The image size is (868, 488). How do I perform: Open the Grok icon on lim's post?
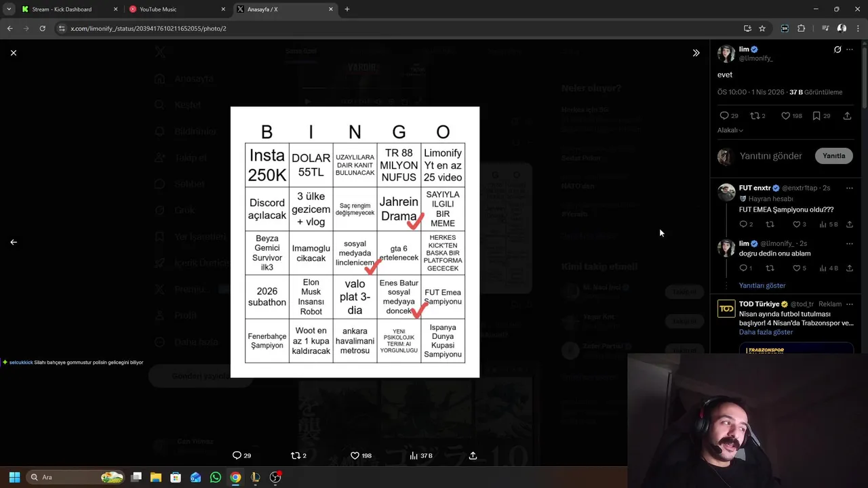pos(837,49)
